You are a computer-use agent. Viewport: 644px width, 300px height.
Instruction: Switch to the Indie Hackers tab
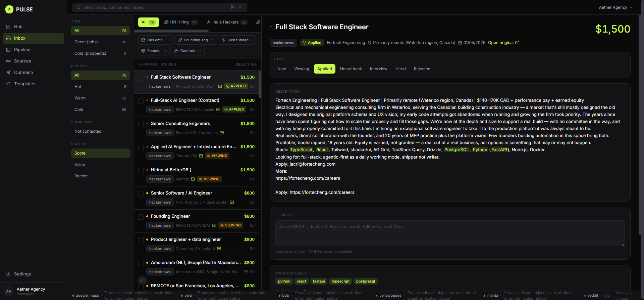coord(227,22)
